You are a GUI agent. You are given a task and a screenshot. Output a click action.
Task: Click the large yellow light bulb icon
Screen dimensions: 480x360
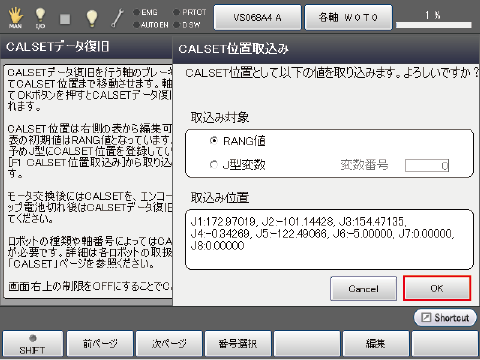[x=92, y=18]
